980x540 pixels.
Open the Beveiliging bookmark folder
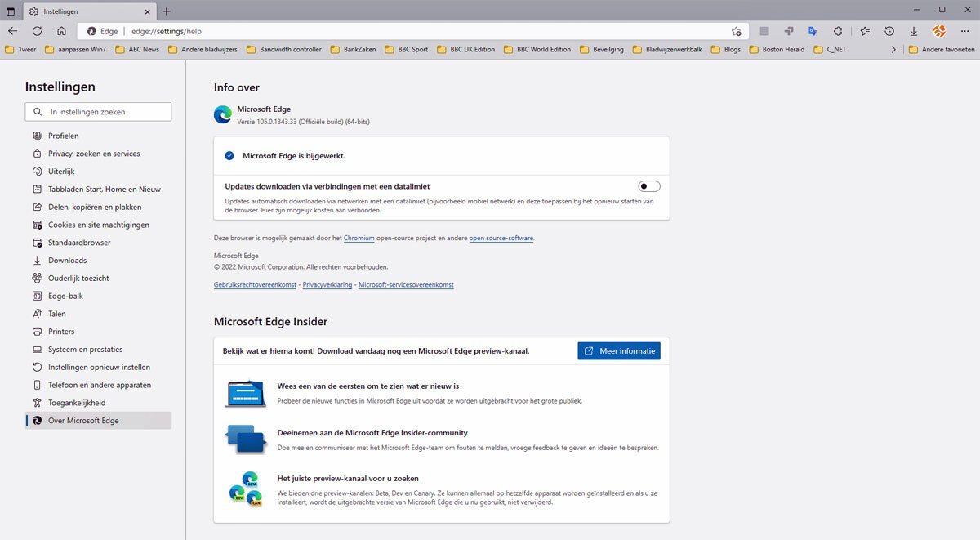click(603, 49)
